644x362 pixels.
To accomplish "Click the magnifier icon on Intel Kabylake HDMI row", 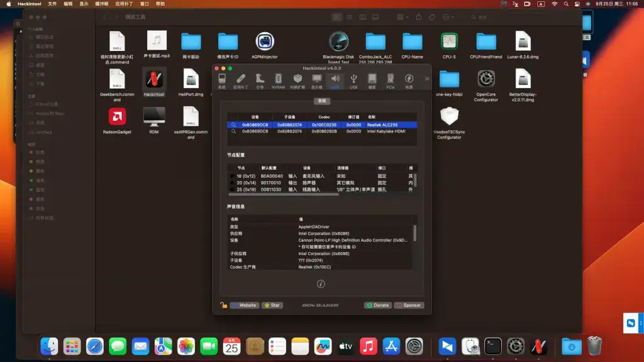I will pos(233,131).
